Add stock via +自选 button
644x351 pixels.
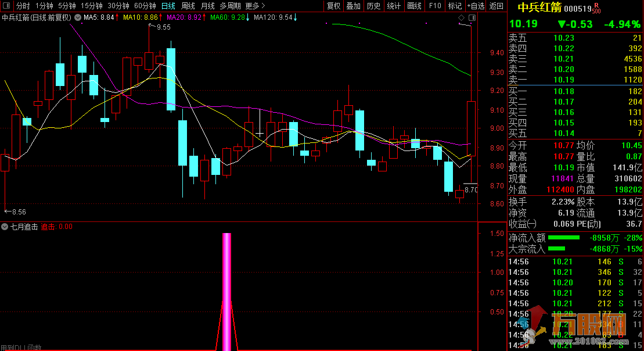click(x=476, y=6)
